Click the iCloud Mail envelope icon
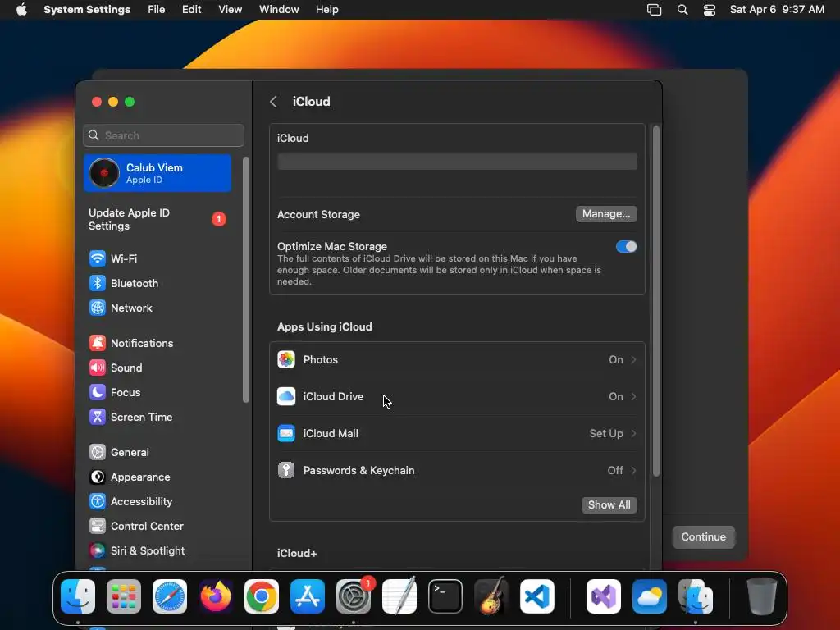840x630 pixels. click(286, 433)
